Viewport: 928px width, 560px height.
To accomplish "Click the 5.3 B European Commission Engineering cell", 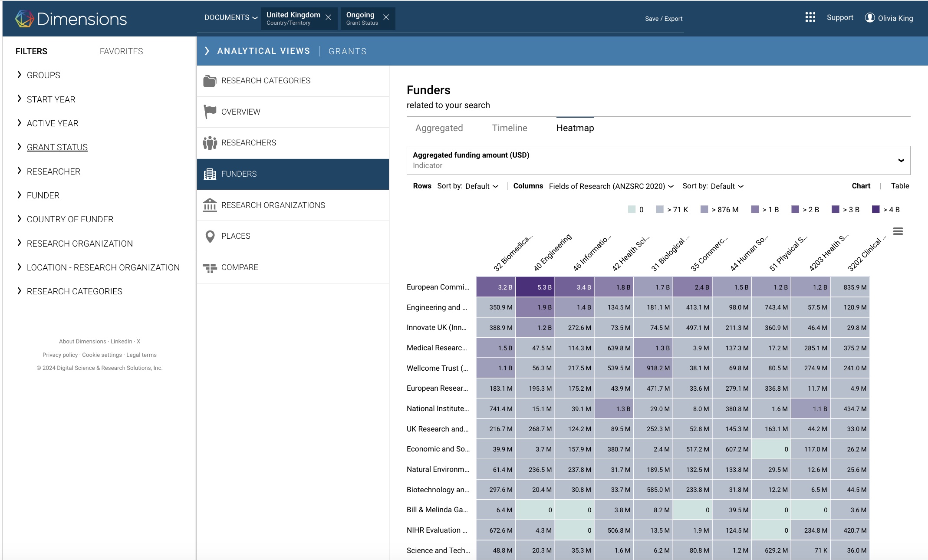I will coord(535,287).
